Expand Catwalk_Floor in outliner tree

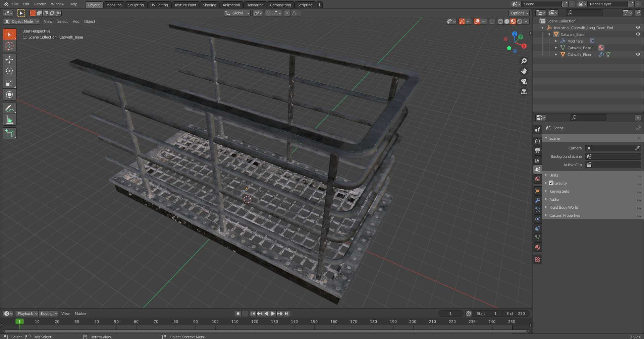556,54
